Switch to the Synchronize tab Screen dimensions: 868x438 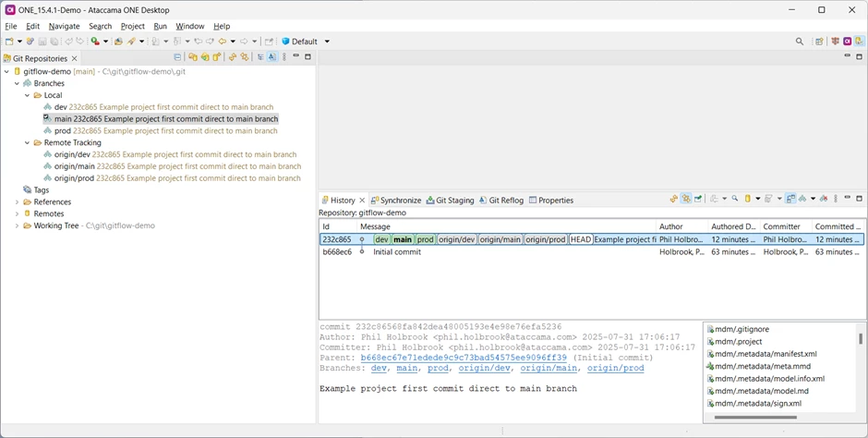click(396, 201)
